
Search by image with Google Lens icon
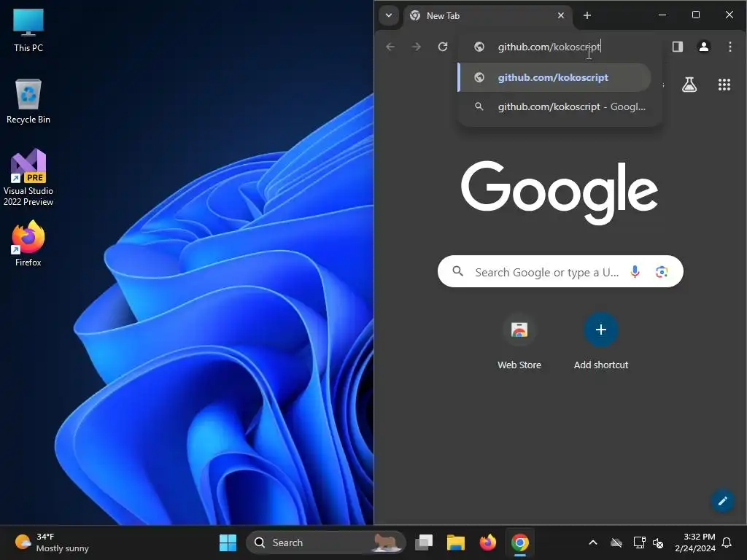tap(662, 272)
